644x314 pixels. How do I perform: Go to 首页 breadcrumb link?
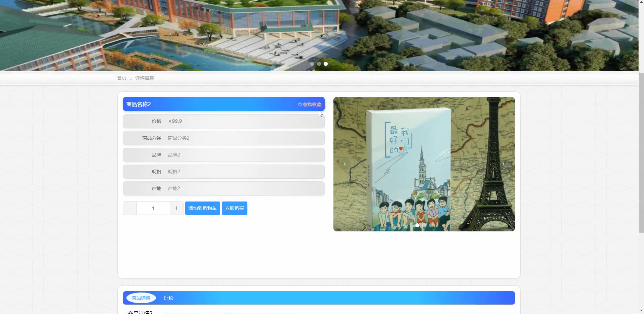coord(122,78)
